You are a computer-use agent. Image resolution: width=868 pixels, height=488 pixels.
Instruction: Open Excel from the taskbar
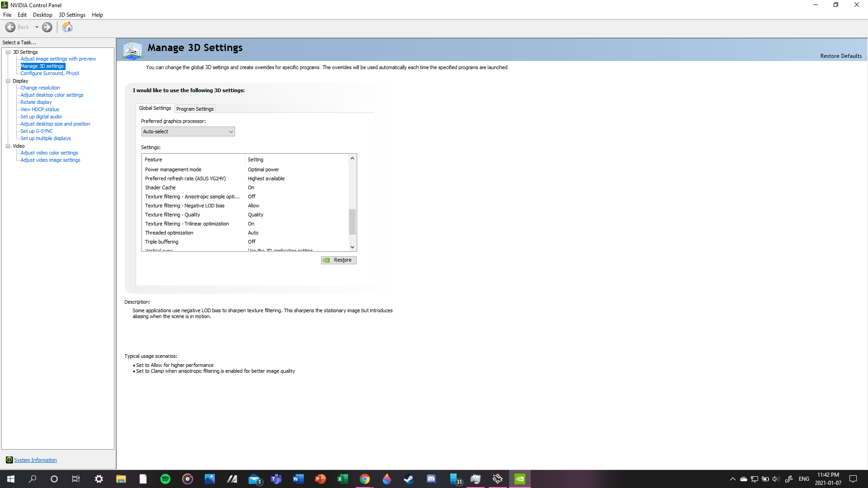coord(343,479)
